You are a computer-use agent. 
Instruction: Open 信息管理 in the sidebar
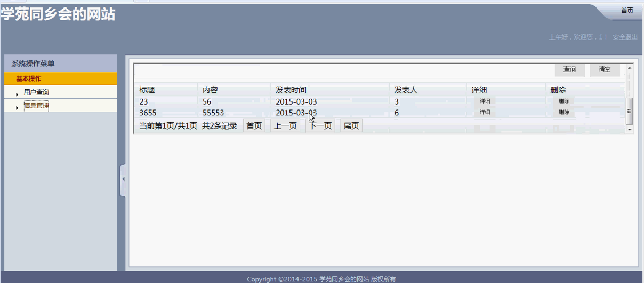pos(36,105)
